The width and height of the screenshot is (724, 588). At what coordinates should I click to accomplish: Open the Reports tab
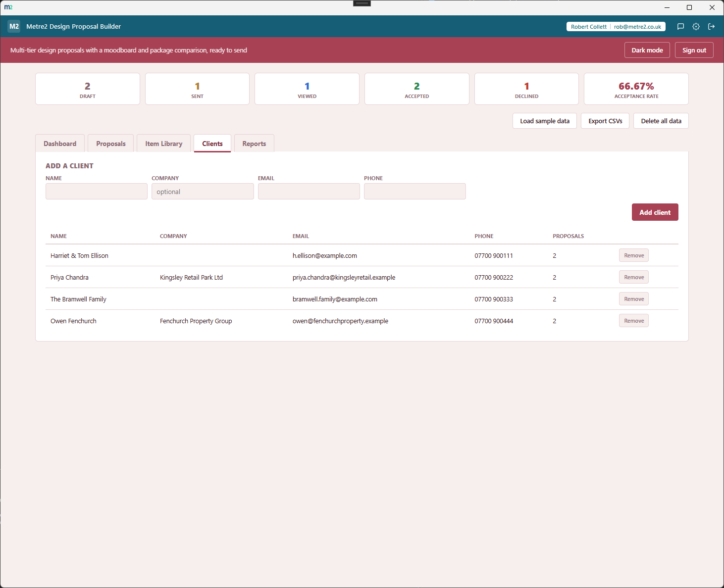pos(254,144)
